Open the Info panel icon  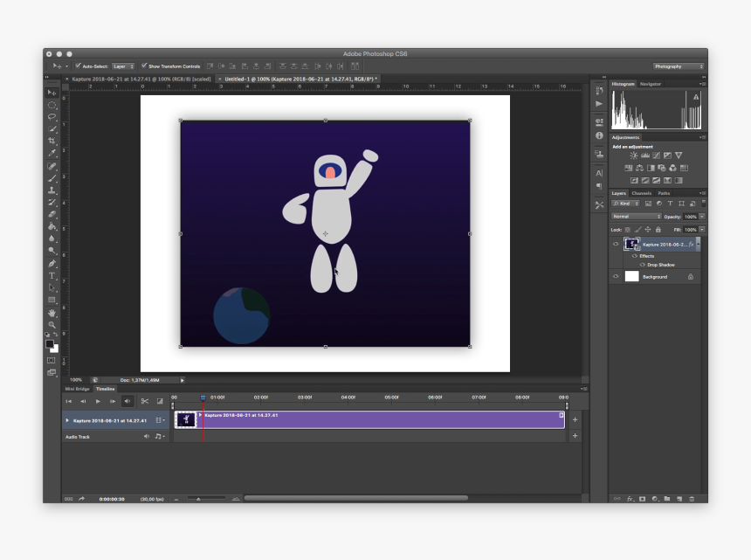[599, 136]
